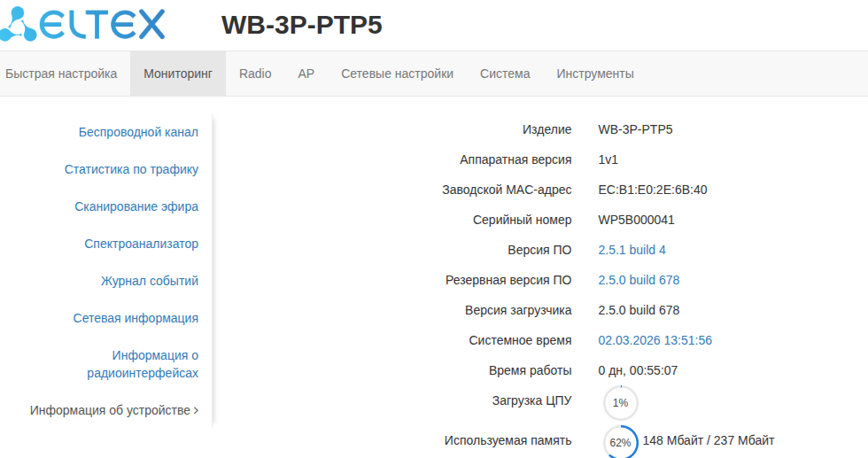Click the Eltex logo
This screenshot has height=458, width=868.
pyautogui.click(x=82, y=24)
